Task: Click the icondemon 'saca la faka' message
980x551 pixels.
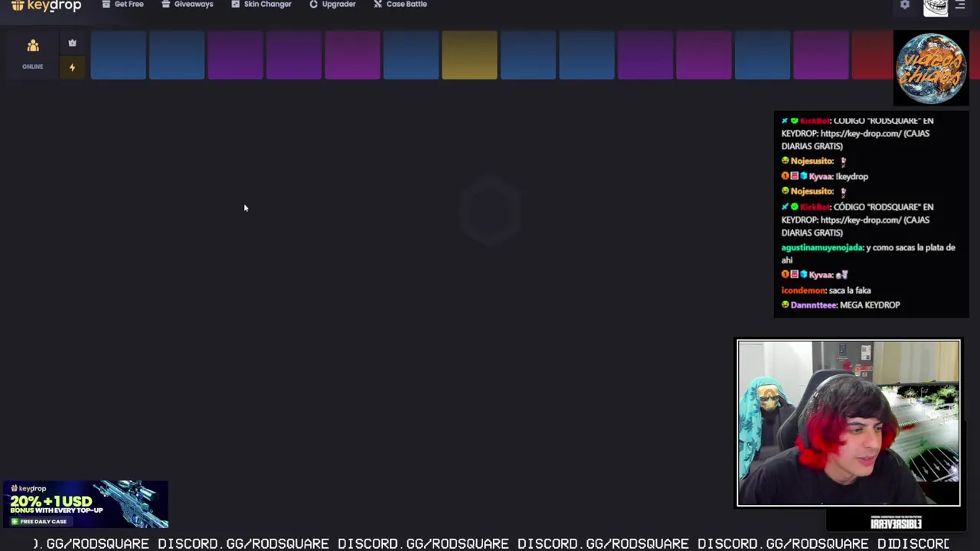Action: [x=826, y=290]
